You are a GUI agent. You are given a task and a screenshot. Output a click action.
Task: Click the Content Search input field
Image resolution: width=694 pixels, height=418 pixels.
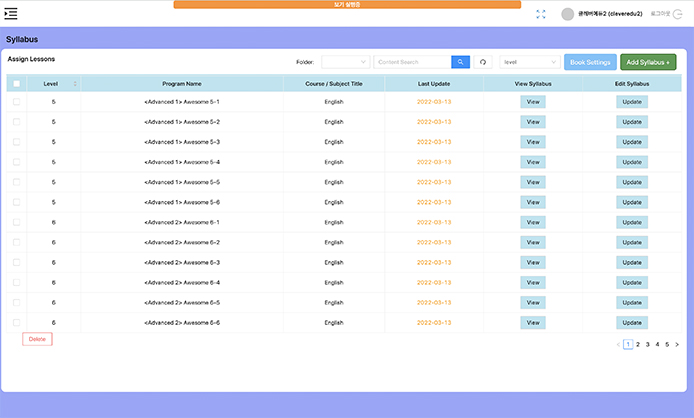coord(412,62)
